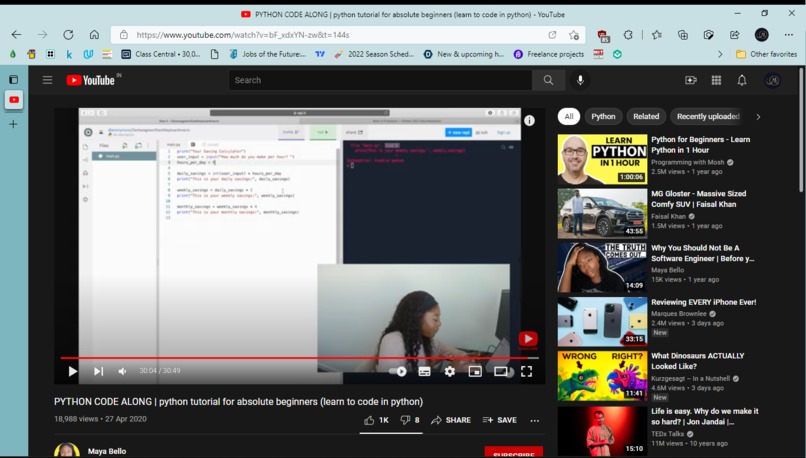
Task: Open Maya Bello channel name
Action: 107,451
